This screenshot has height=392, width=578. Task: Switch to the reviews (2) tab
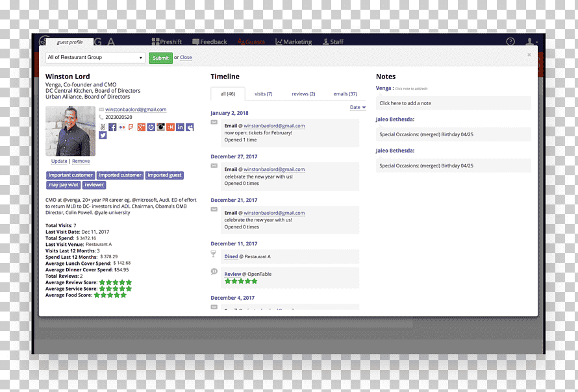click(303, 94)
